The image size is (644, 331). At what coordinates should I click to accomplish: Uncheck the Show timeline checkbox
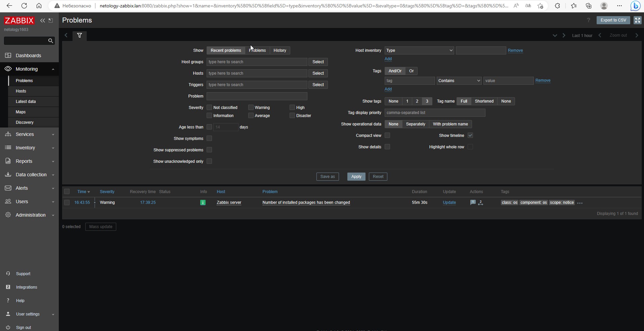point(470,136)
